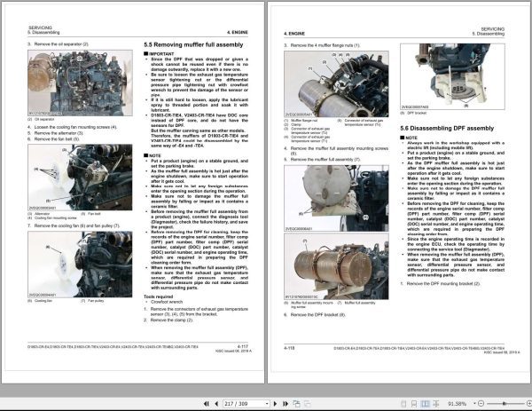Go to the first page

[x=206, y=404]
